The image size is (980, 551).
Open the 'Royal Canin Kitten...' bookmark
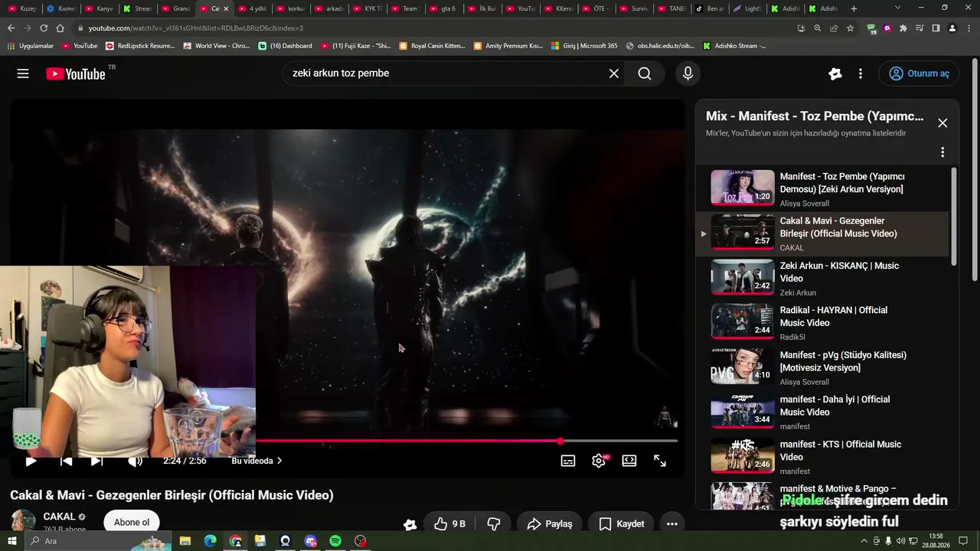(433, 46)
